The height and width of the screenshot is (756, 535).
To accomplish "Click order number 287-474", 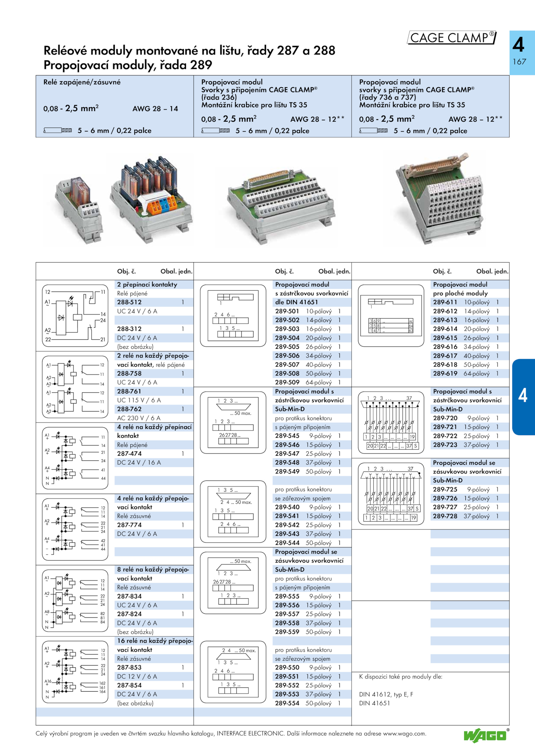I will (129, 454).
